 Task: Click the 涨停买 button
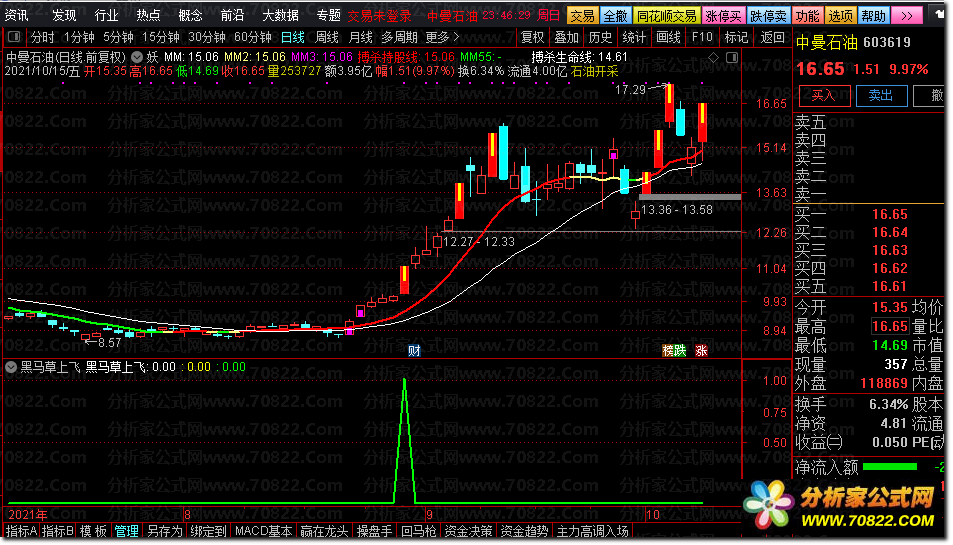click(723, 15)
